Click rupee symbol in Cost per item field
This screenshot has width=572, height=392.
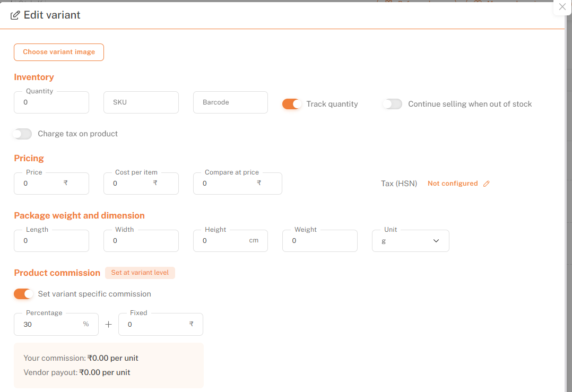point(155,182)
